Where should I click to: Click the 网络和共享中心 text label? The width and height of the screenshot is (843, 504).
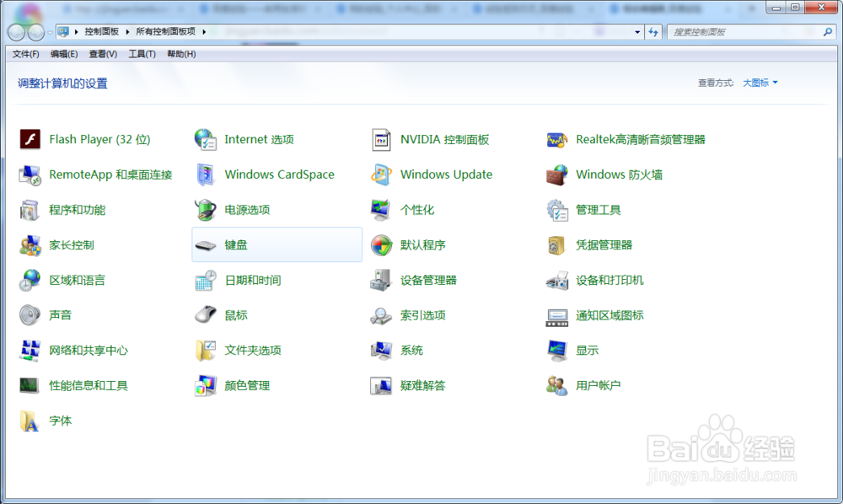89,351
